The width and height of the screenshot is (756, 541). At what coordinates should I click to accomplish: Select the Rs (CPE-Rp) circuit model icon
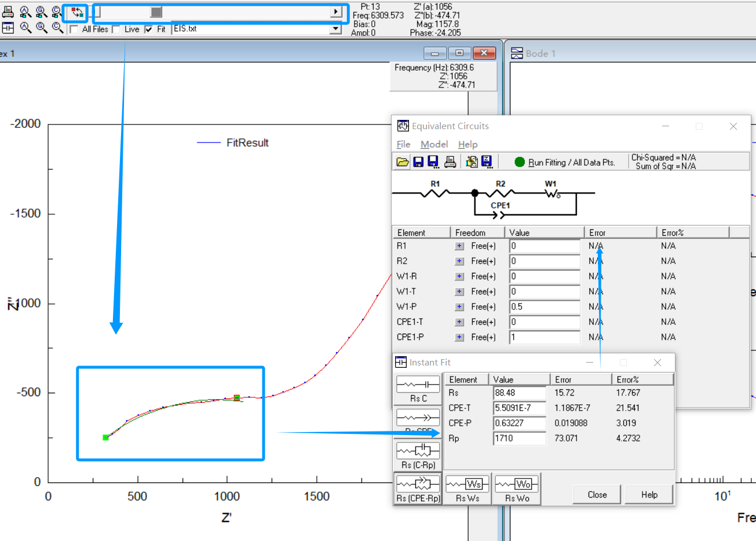418,488
